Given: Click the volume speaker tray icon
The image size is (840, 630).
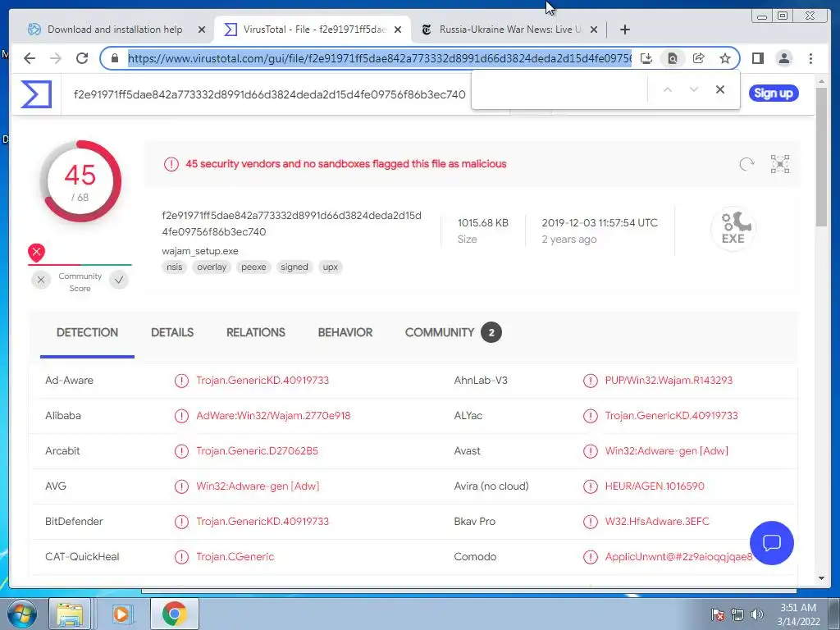Looking at the screenshot, I should tap(757, 614).
